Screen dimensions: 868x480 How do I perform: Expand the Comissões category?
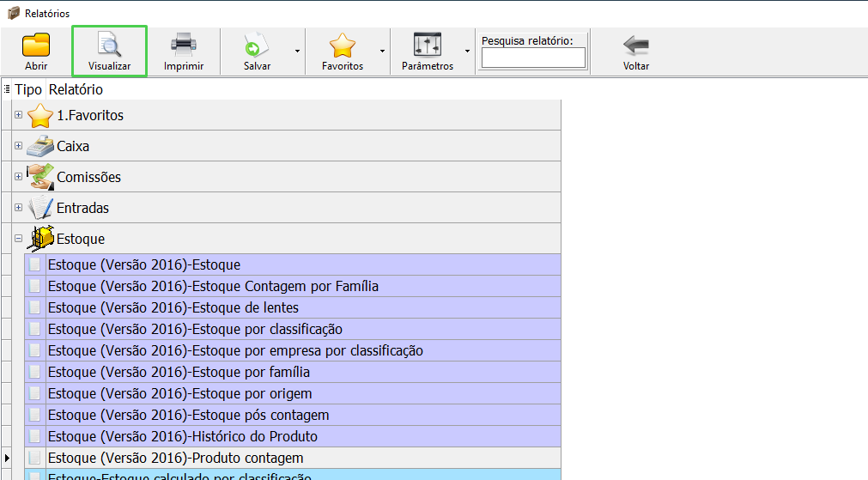tap(18, 177)
